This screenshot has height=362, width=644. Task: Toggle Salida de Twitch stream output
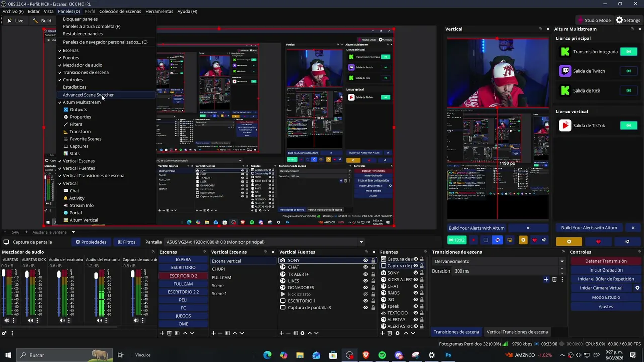coord(628,71)
